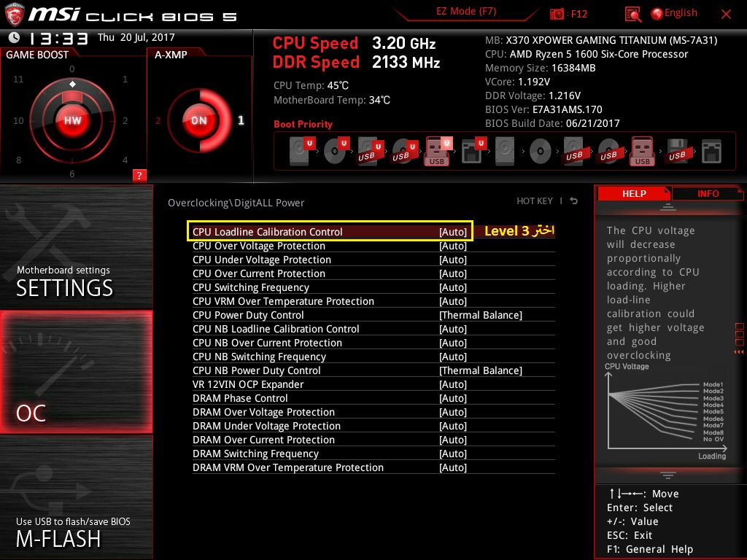The width and height of the screenshot is (747, 560).
Task: Select the USB hard disk boot device with U badge
Action: [x=371, y=152]
